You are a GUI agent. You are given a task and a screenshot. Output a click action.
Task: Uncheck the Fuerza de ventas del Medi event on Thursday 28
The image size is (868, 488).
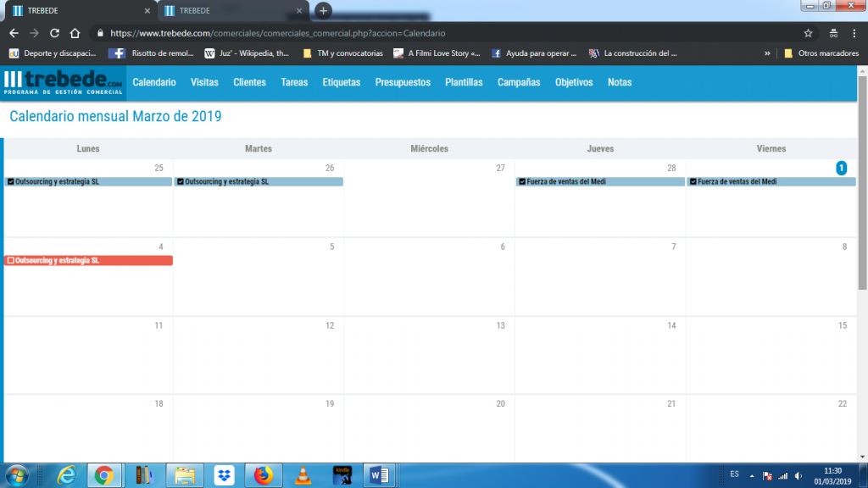click(523, 180)
